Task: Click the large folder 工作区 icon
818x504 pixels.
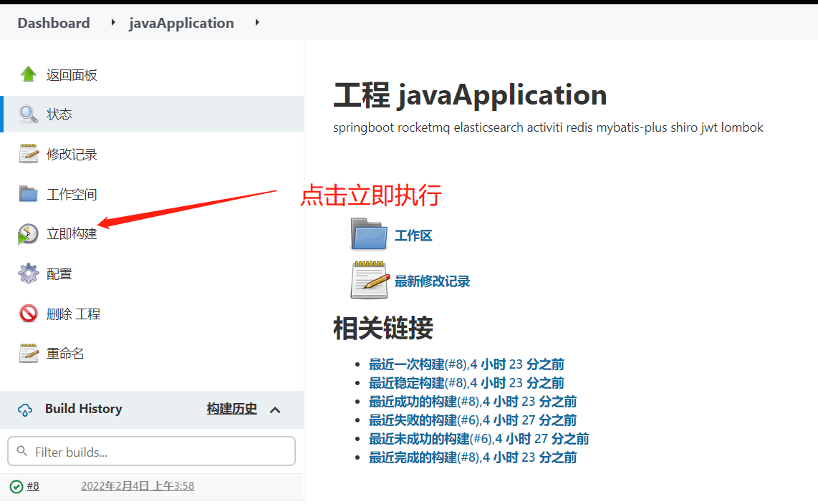Action: click(369, 234)
